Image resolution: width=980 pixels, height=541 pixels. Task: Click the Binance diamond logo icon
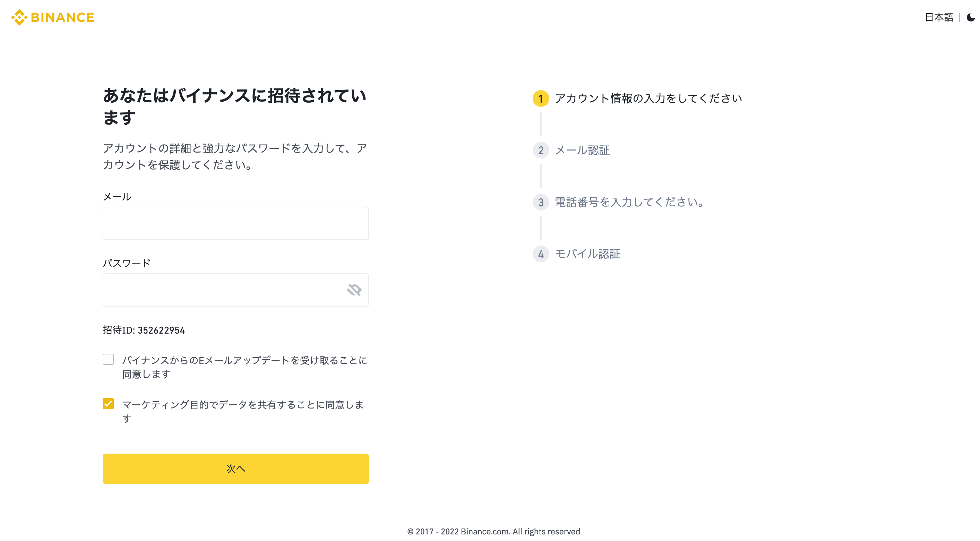tap(19, 17)
